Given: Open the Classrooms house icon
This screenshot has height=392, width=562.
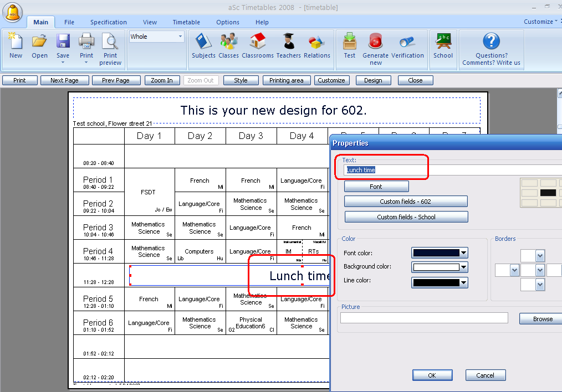Looking at the screenshot, I should (x=258, y=42).
